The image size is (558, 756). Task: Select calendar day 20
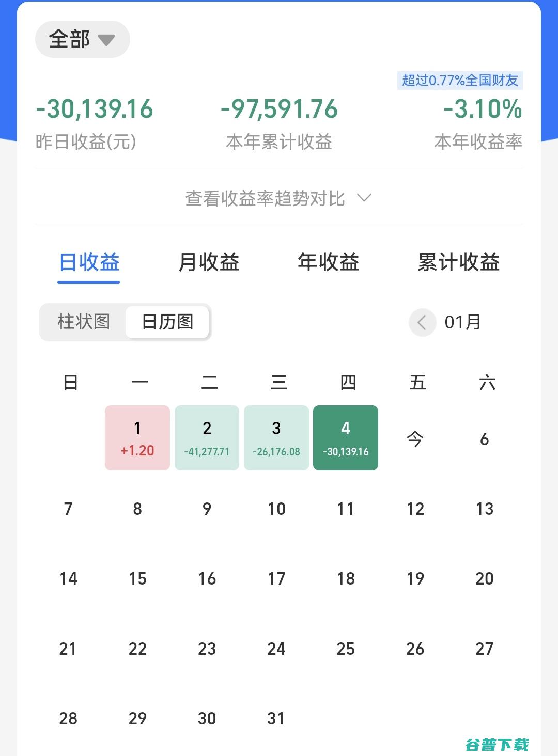point(485,578)
